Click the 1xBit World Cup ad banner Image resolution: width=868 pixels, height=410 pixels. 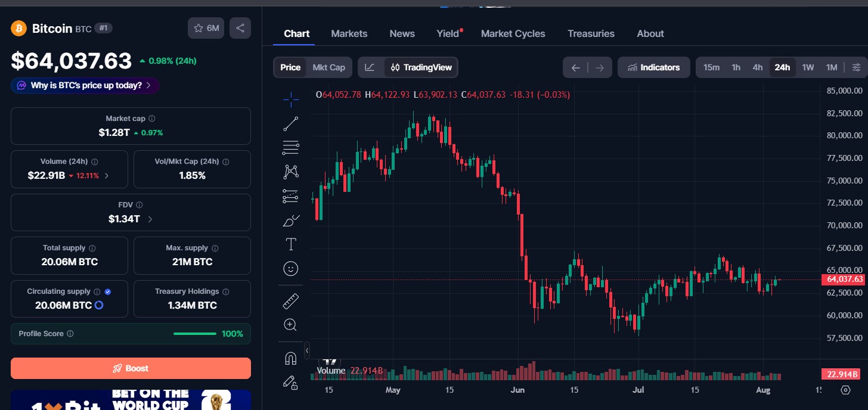[x=131, y=400]
